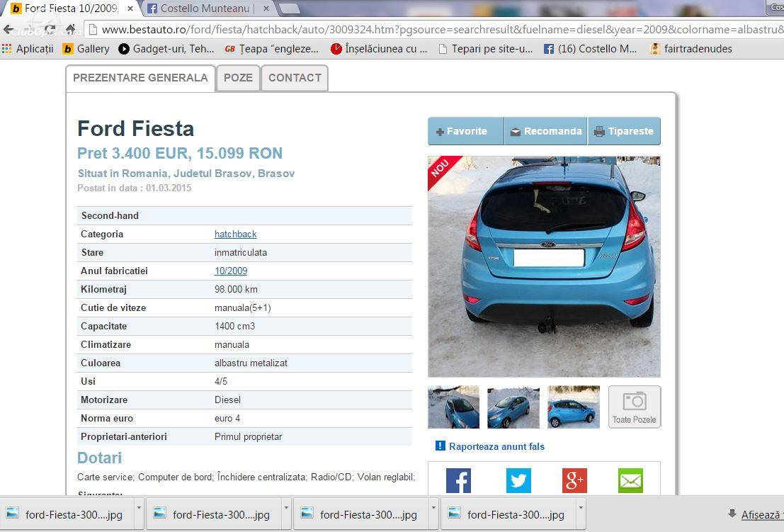Open the third small Fiesta thumbnail
This screenshot has width=784, height=532.
pyautogui.click(x=574, y=407)
